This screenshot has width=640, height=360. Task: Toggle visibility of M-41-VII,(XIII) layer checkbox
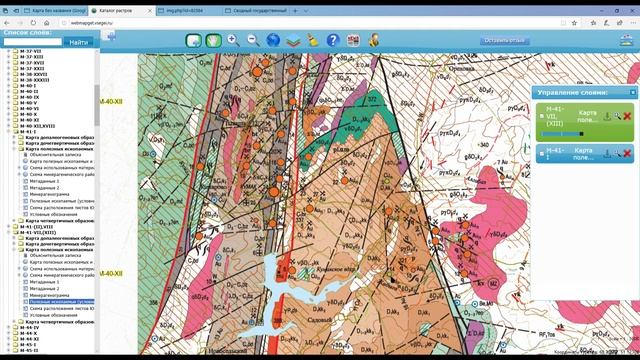542,116
